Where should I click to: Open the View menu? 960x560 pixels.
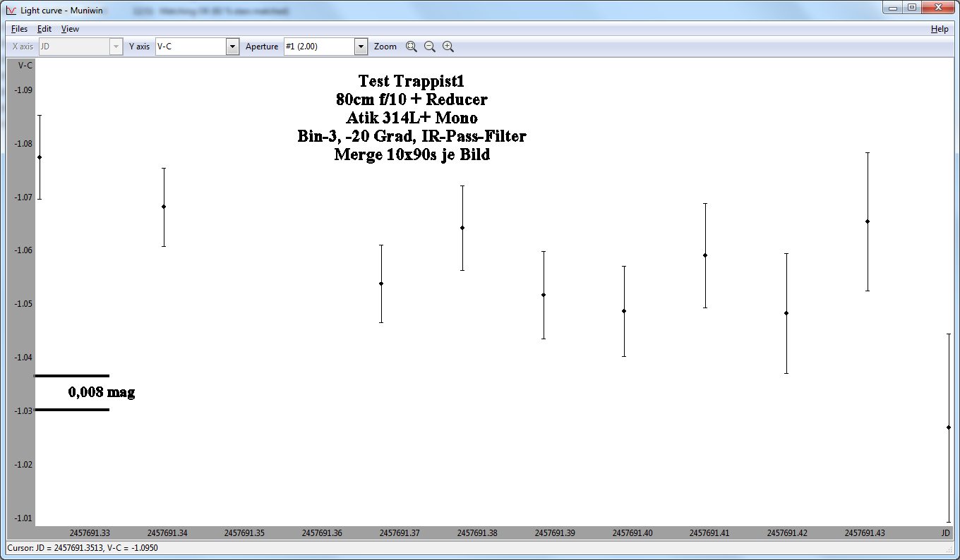[x=70, y=29]
